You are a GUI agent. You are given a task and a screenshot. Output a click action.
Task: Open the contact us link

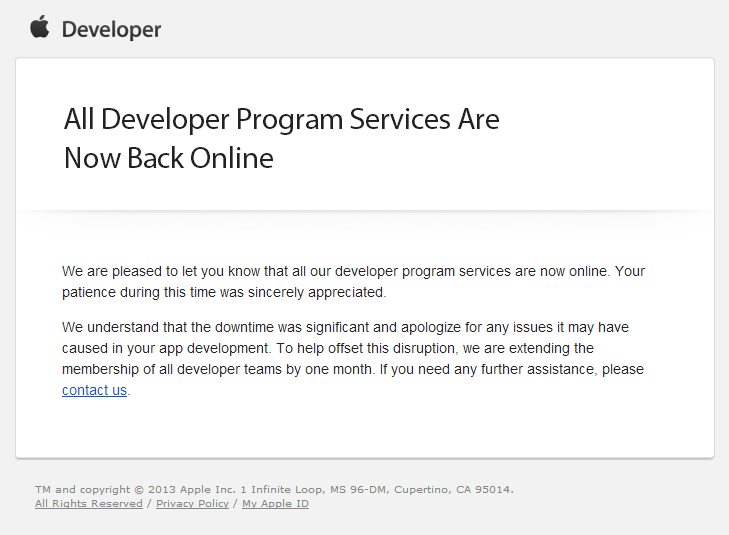[94, 390]
